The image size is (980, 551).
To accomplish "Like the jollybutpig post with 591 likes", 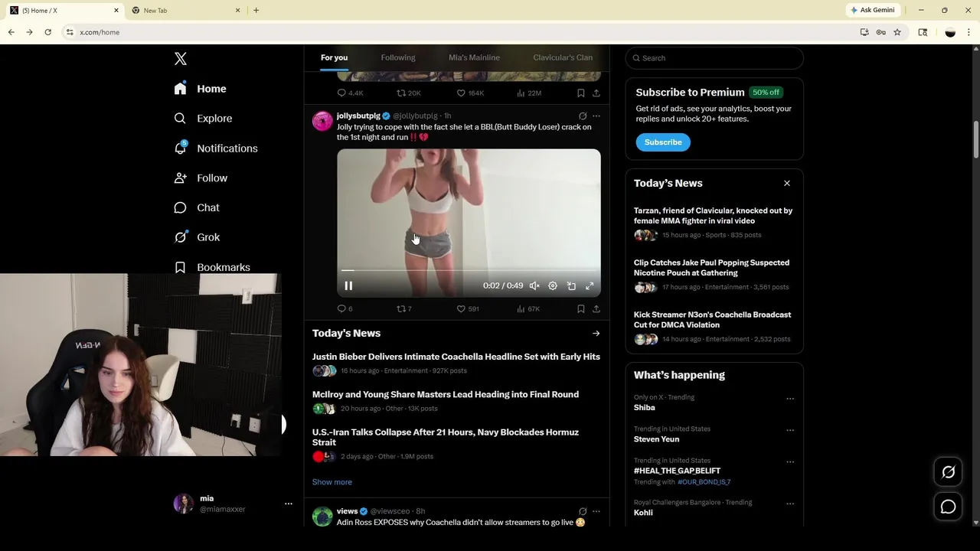I will [468, 309].
